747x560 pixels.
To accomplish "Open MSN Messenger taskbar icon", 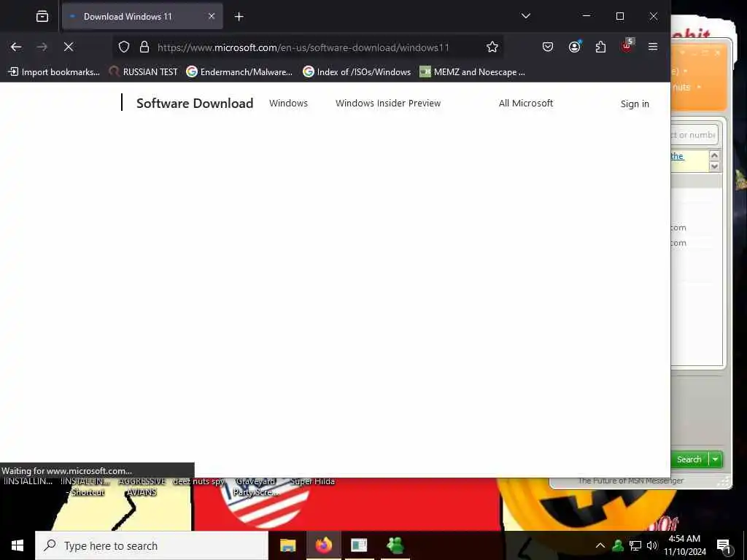I will tap(395, 545).
